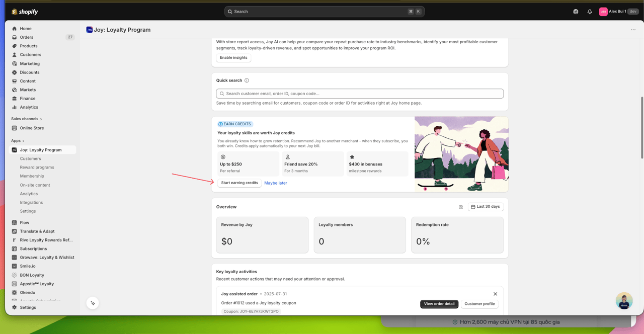Open Joy's Settings subpage

pos(28,211)
